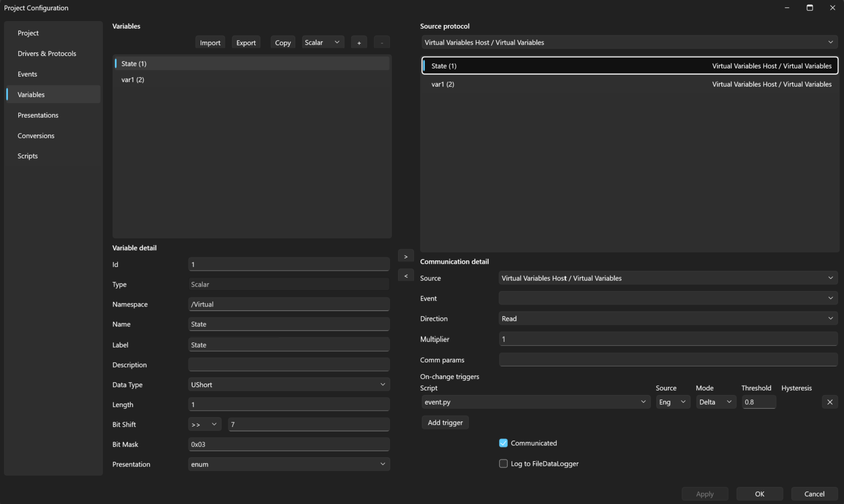Click the Threshold value field
This screenshot has height=504, width=844.
point(758,402)
